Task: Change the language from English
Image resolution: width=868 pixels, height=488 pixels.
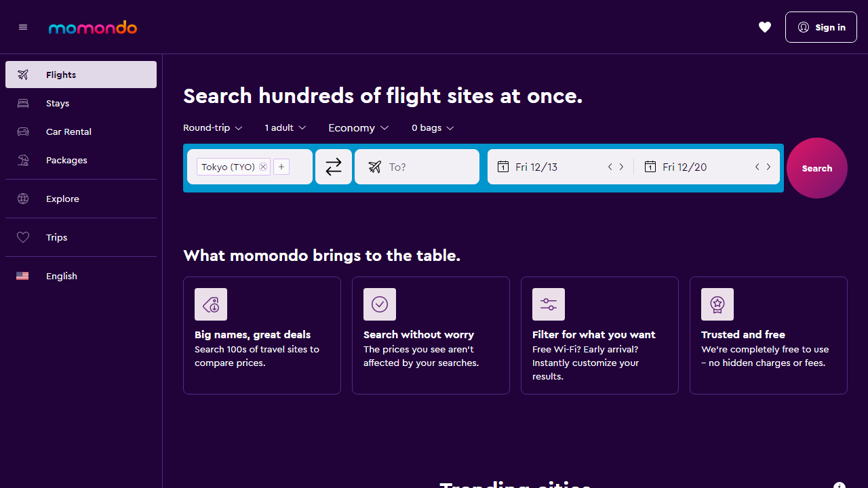Action: coord(61,276)
